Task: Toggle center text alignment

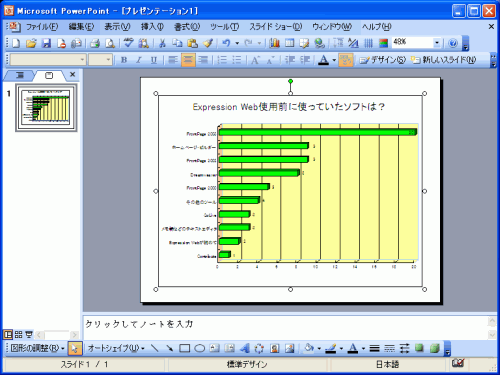Action: (188, 60)
